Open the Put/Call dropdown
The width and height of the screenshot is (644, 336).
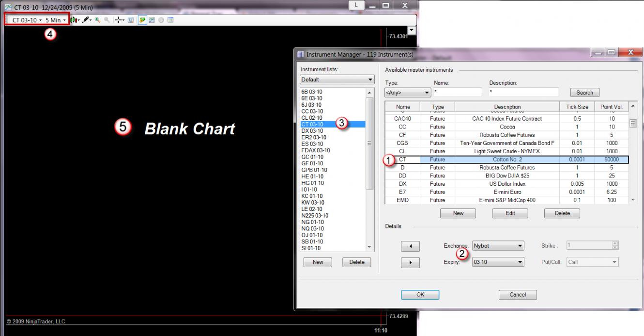(593, 262)
